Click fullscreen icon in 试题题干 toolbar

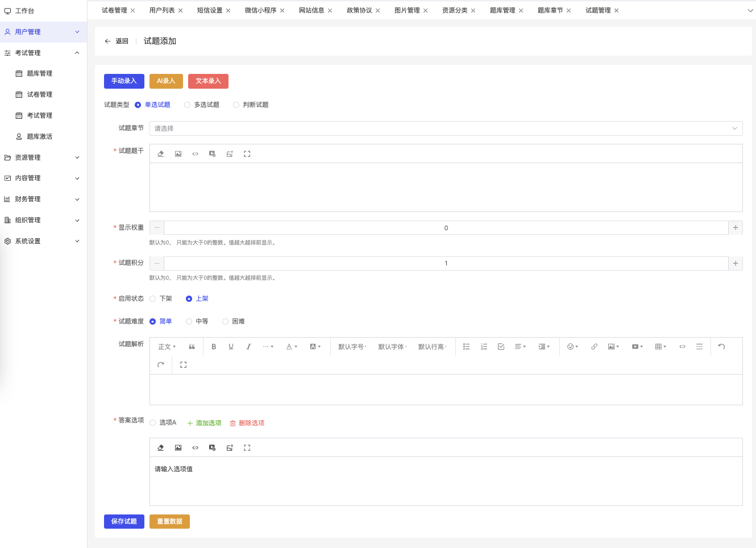(x=247, y=154)
